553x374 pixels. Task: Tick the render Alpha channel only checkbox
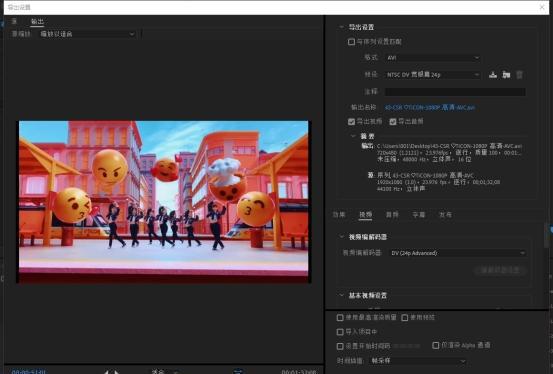click(436, 345)
